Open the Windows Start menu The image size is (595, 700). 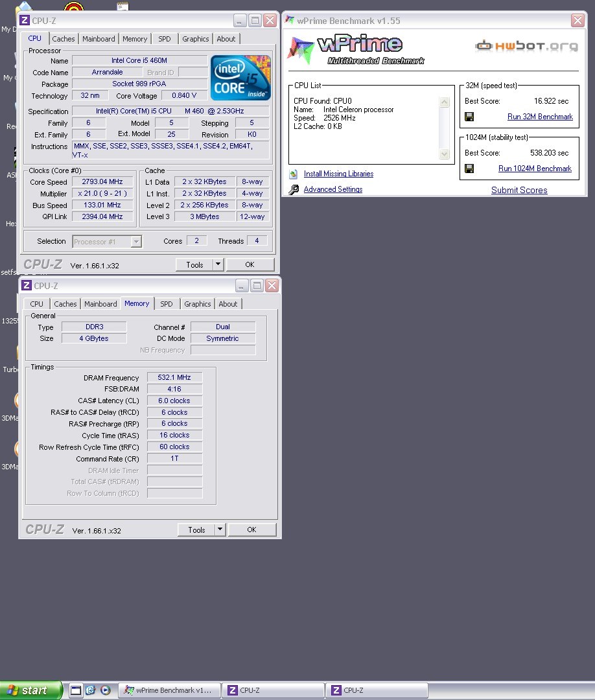[x=30, y=690]
